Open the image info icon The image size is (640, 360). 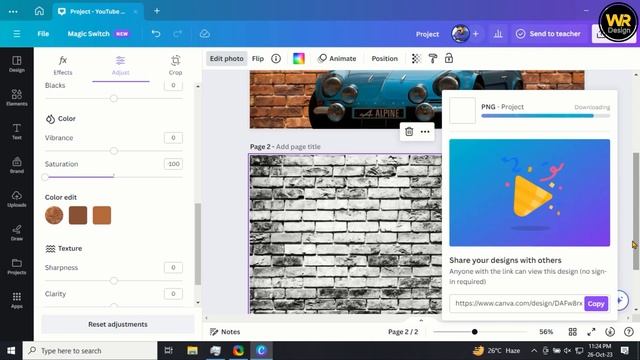coord(276,58)
